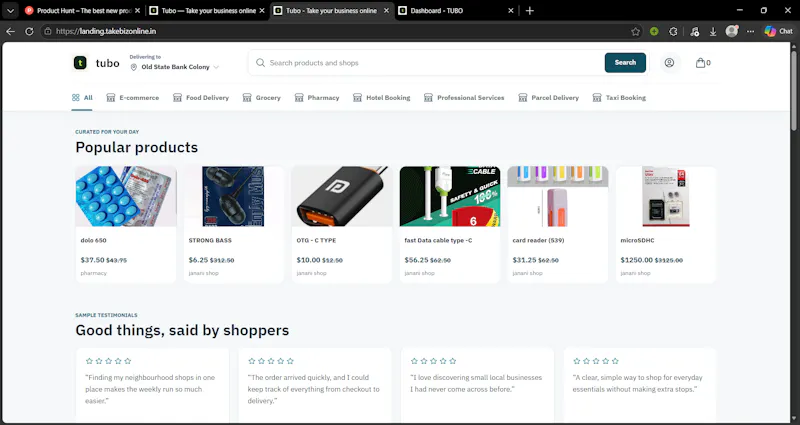Open the shopping bag cart icon
Screen dimensions: 800x425
tap(703, 63)
